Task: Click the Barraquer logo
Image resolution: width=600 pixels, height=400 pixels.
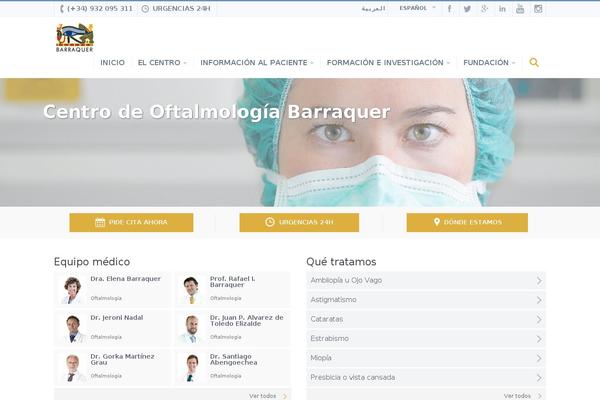Action: pos(75,38)
